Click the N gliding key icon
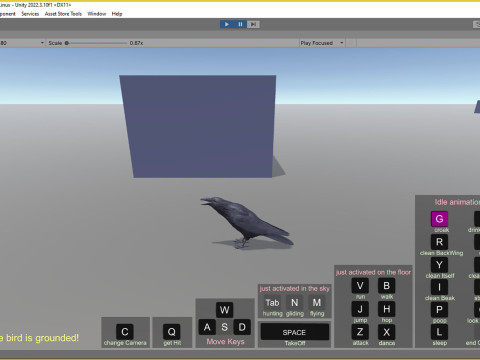This screenshot has height=360, width=480. (295, 303)
